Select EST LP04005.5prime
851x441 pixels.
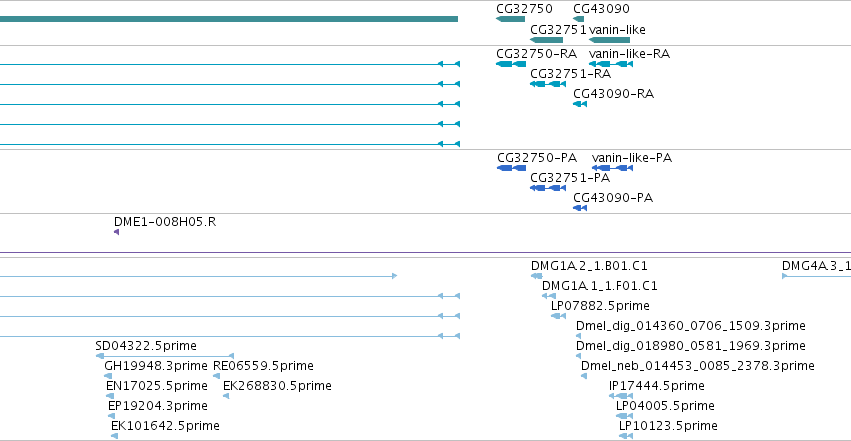[665, 406]
